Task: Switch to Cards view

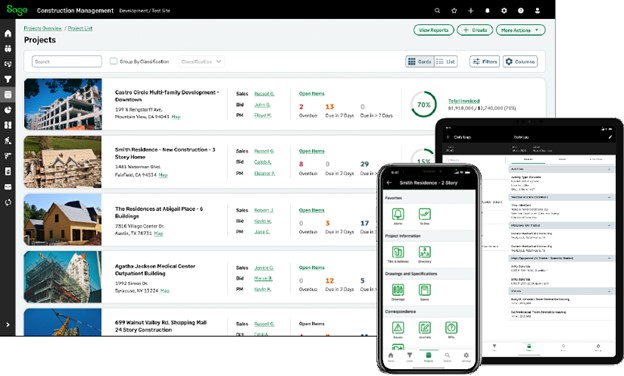Action: point(420,62)
